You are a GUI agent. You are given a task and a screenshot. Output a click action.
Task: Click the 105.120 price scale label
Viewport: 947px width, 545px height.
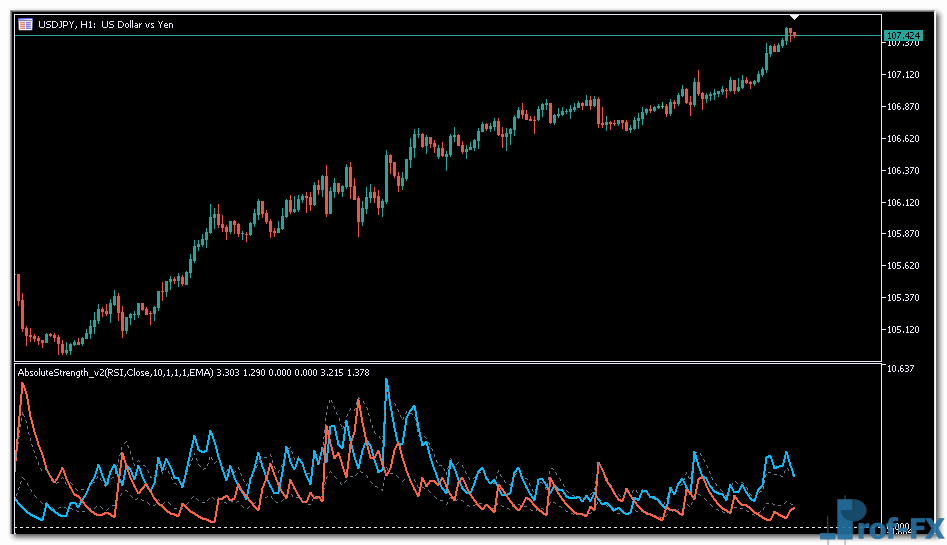point(903,330)
